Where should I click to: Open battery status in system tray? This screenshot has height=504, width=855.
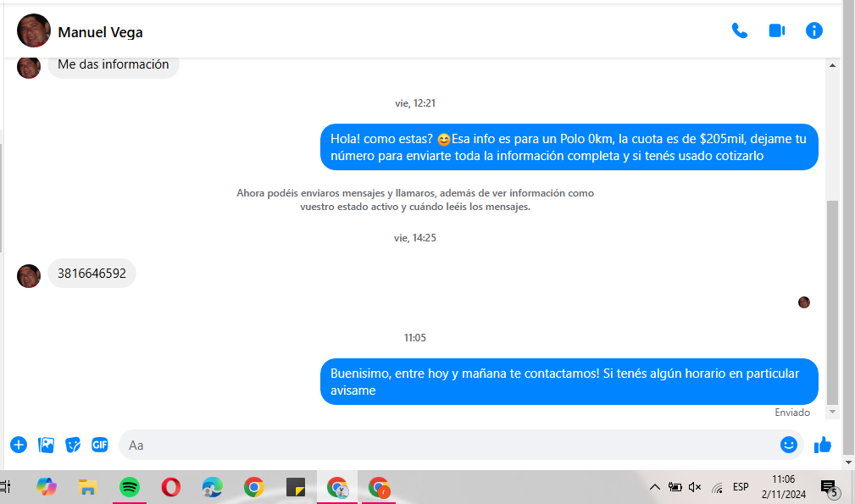(x=675, y=487)
